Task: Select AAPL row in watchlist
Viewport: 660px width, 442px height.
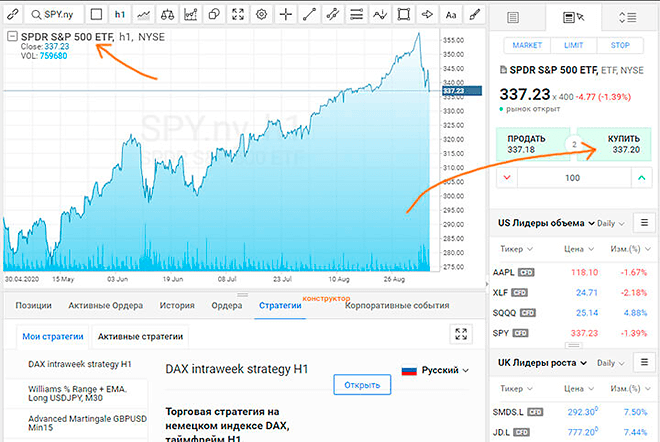Action: point(573,272)
